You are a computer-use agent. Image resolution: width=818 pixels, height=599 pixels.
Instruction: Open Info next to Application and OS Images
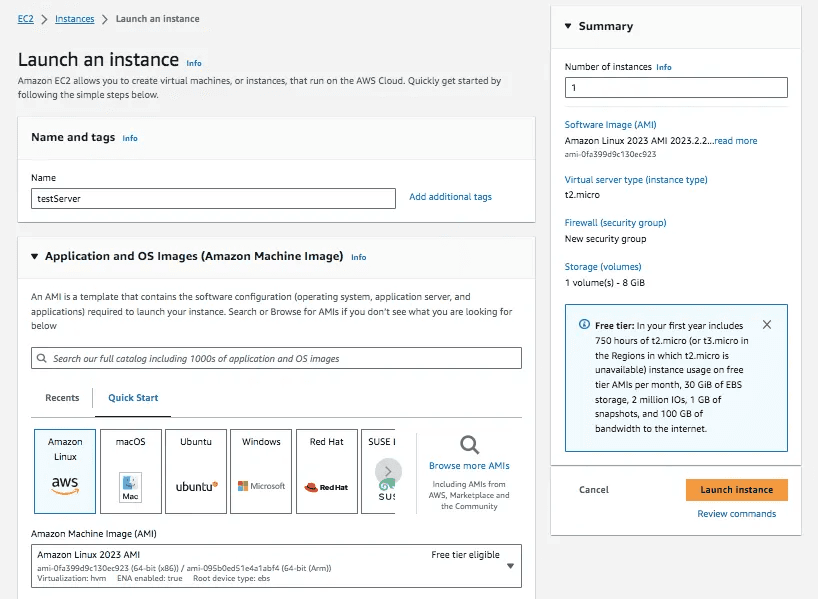point(358,257)
